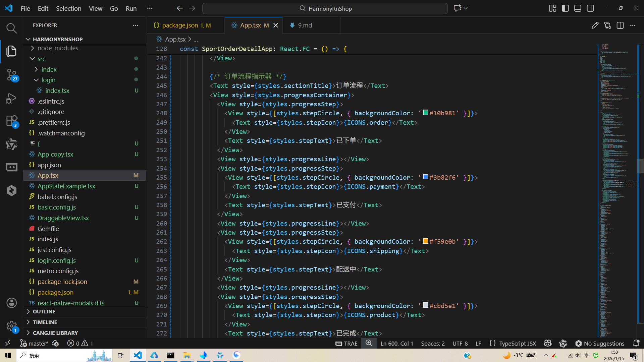The image size is (644, 362).
Task: Collapse the login folder
Action: tap(48, 80)
